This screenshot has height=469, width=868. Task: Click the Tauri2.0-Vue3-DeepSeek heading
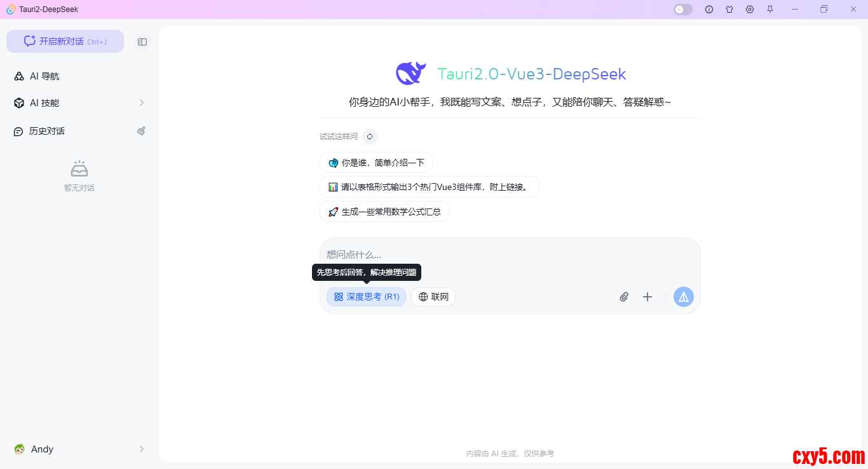tap(532, 74)
